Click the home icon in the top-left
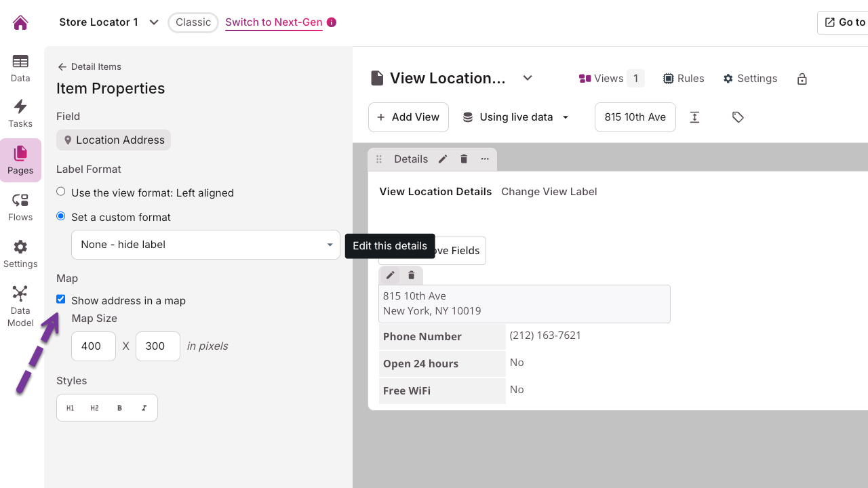 20,23
